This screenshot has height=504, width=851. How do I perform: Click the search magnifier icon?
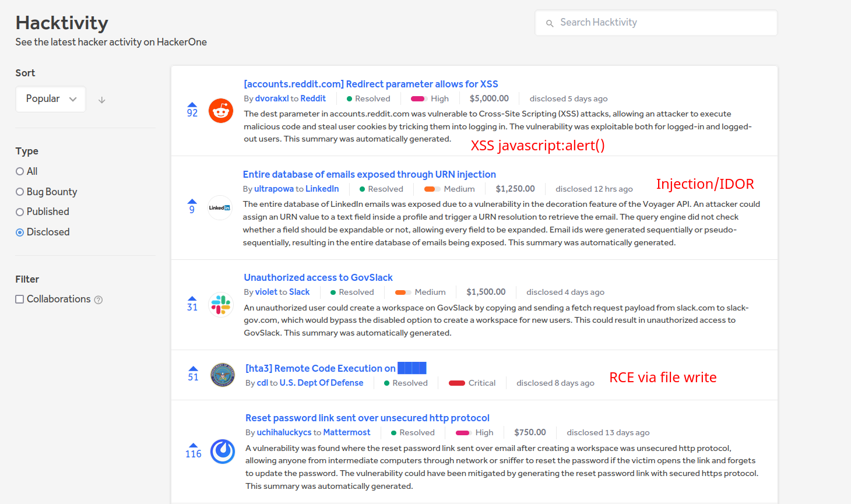pos(550,23)
